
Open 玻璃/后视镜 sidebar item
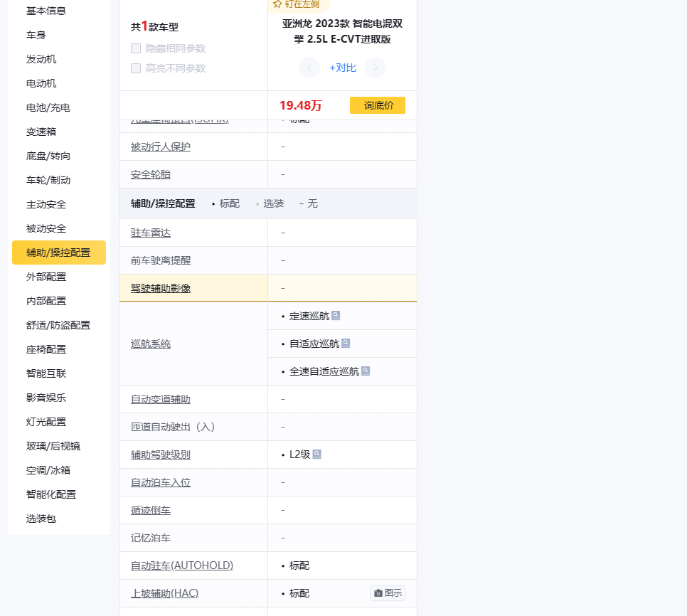(x=53, y=446)
